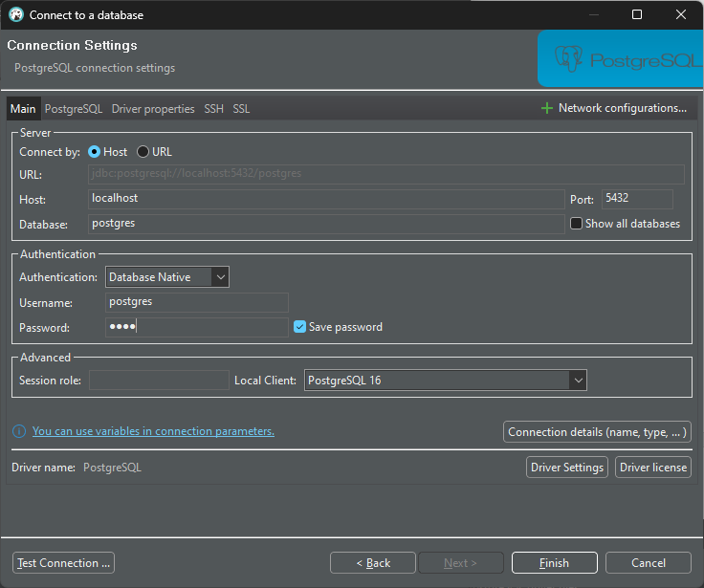Open the Driver properties tab
The width and height of the screenshot is (704, 588).
[153, 109]
